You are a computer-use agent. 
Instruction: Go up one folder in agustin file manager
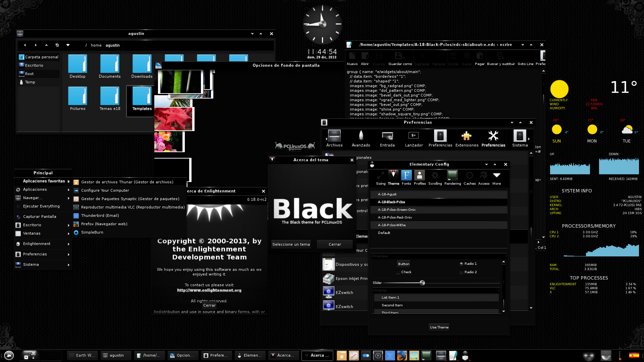46,45
